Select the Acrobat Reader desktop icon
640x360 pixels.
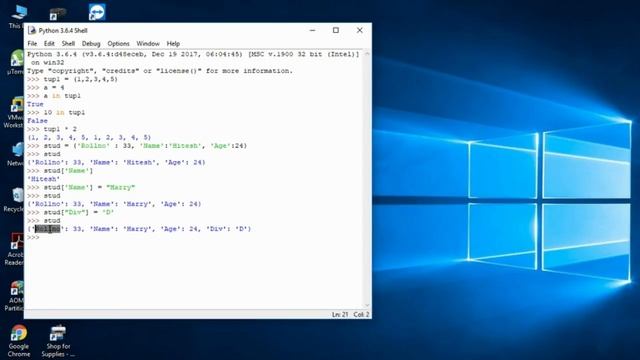16,249
